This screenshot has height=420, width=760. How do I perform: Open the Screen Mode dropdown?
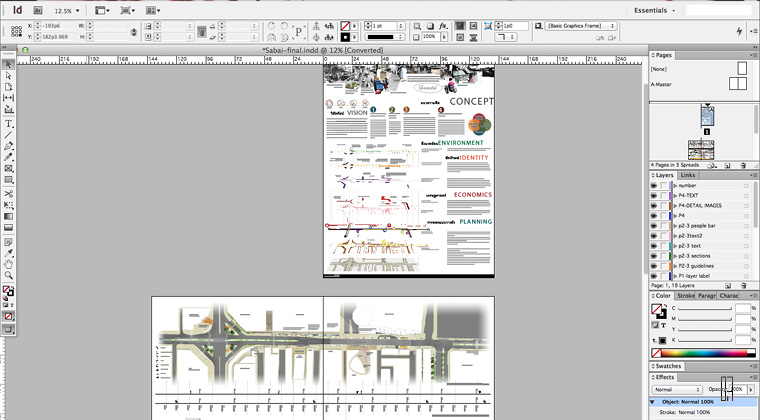pyautogui.click(x=127, y=10)
